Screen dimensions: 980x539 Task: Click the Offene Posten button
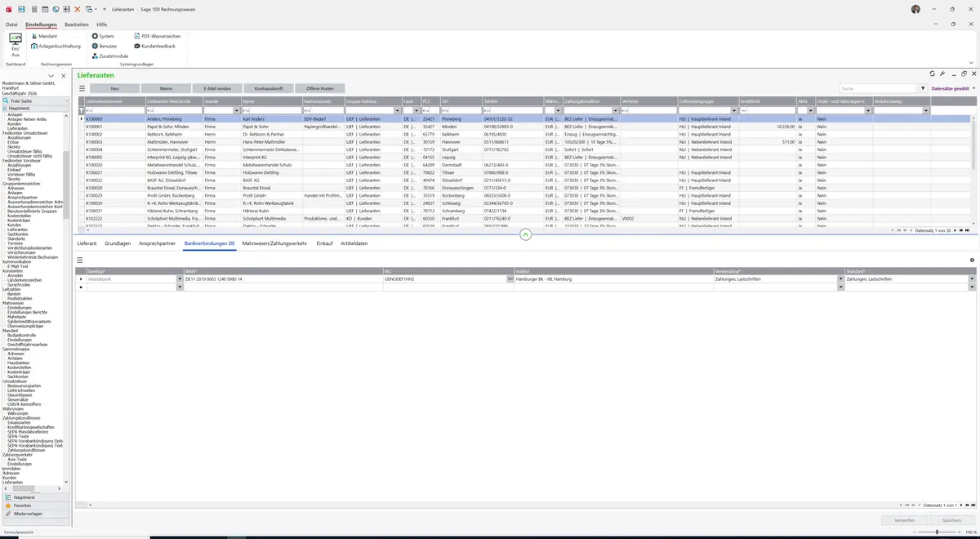tap(320, 88)
